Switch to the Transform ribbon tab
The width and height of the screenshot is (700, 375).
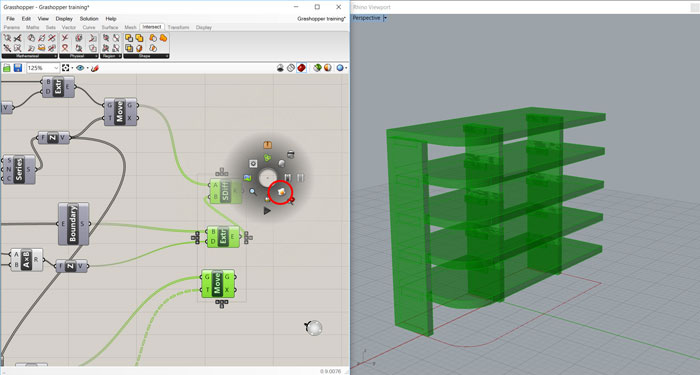(x=179, y=27)
